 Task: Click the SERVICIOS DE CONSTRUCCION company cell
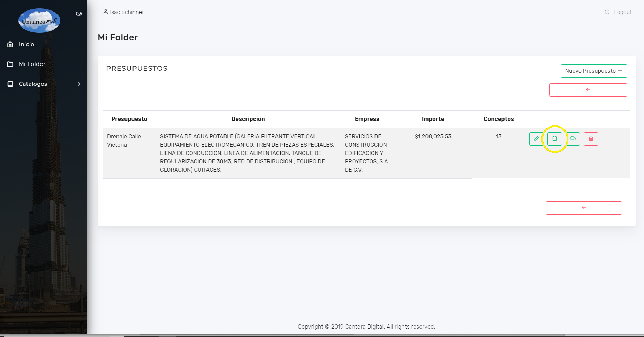[367, 153]
